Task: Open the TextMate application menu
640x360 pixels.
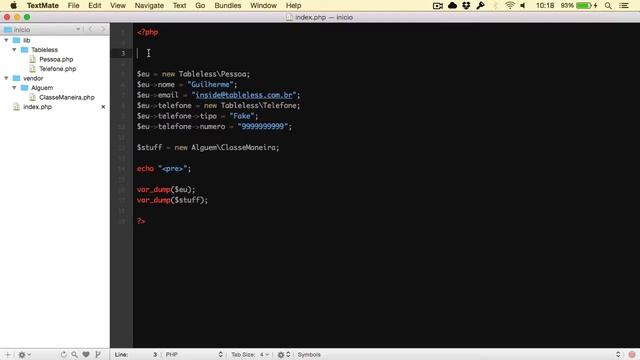Action: pos(43,6)
